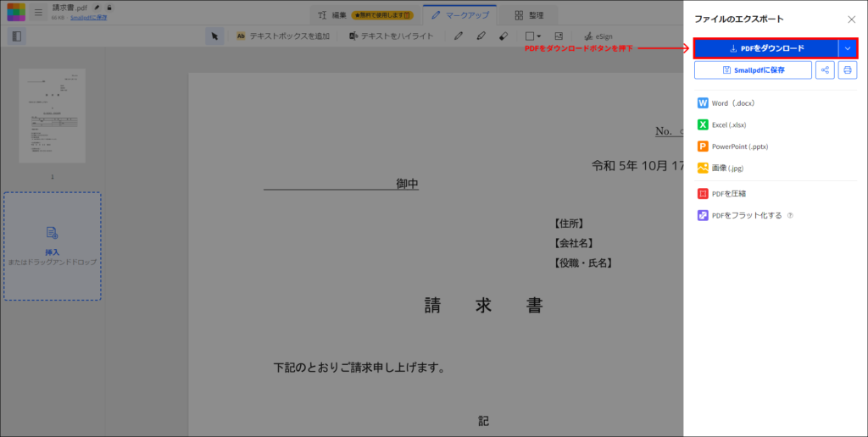
Task: Click the insert image icon
Action: pyautogui.click(x=559, y=36)
